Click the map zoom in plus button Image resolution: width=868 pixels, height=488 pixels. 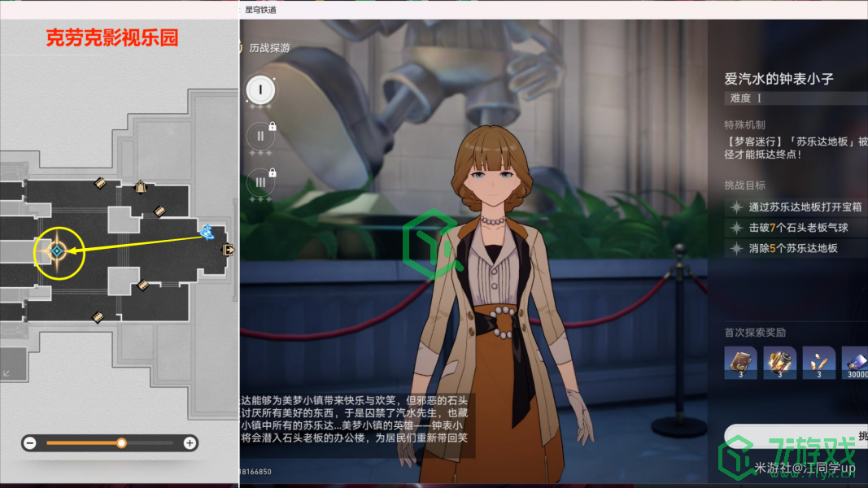[190, 443]
